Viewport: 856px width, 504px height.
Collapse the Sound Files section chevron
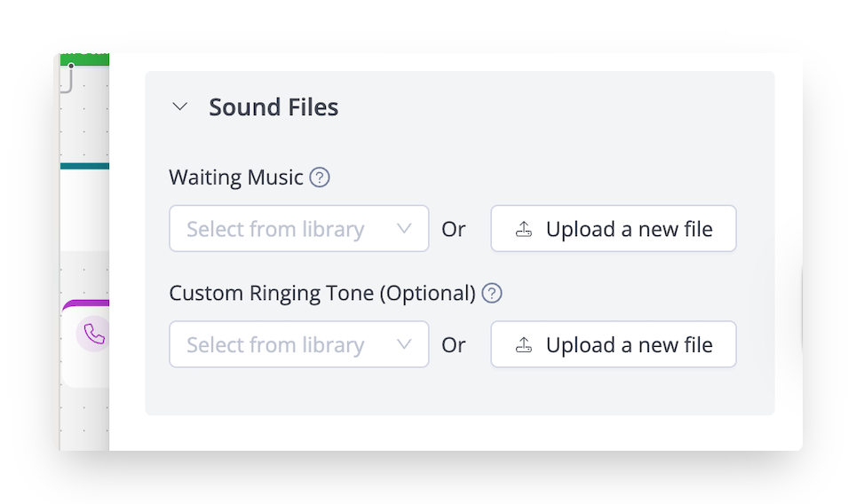(x=180, y=106)
